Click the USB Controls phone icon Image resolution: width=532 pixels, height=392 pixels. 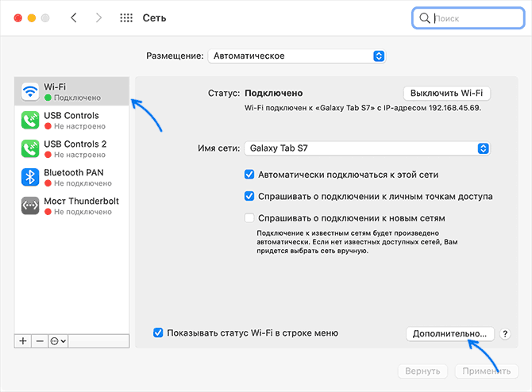pos(30,121)
